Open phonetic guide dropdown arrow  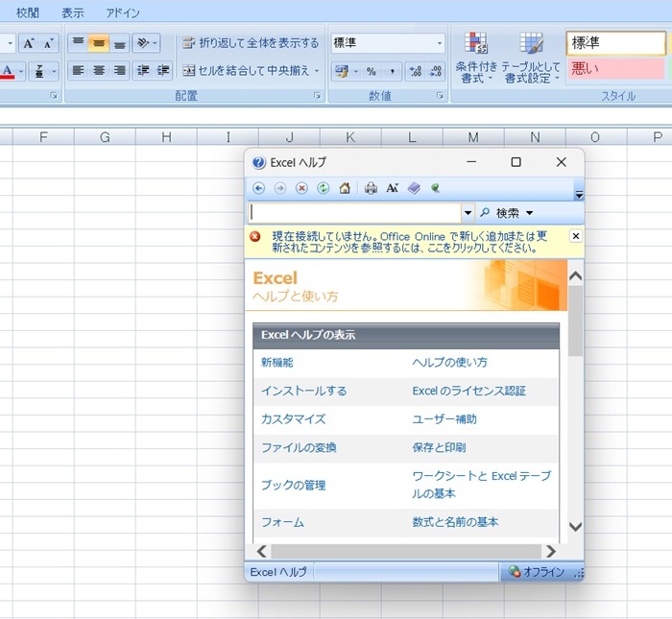(54, 71)
